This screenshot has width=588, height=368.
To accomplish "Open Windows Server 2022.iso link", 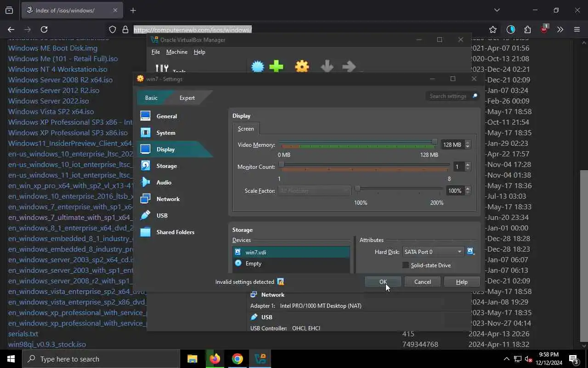I will [x=49, y=101].
